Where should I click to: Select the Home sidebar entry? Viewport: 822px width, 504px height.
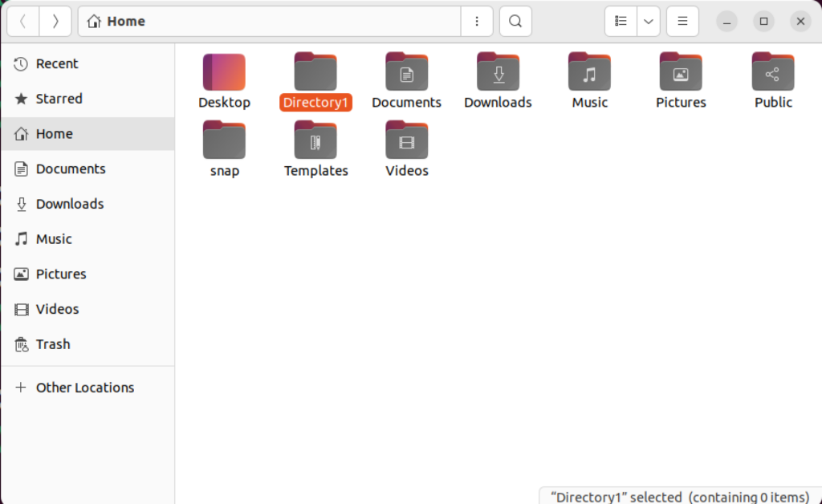pos(55,133)
